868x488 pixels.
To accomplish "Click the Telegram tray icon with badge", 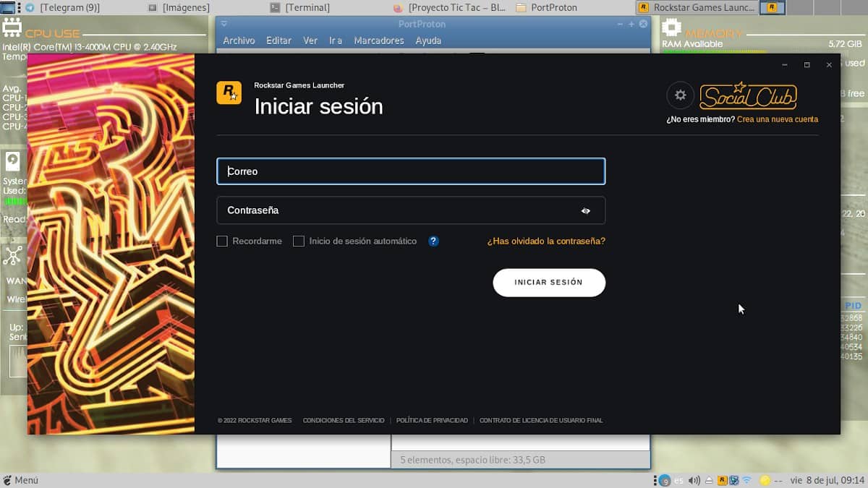I will pyautogui.click(x=664, y=480).
